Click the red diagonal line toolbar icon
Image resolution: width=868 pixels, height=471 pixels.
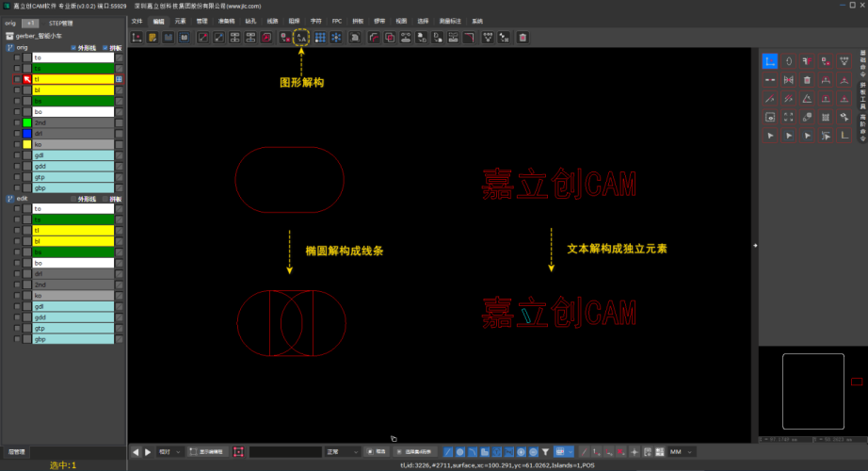[x=203, y=37]
